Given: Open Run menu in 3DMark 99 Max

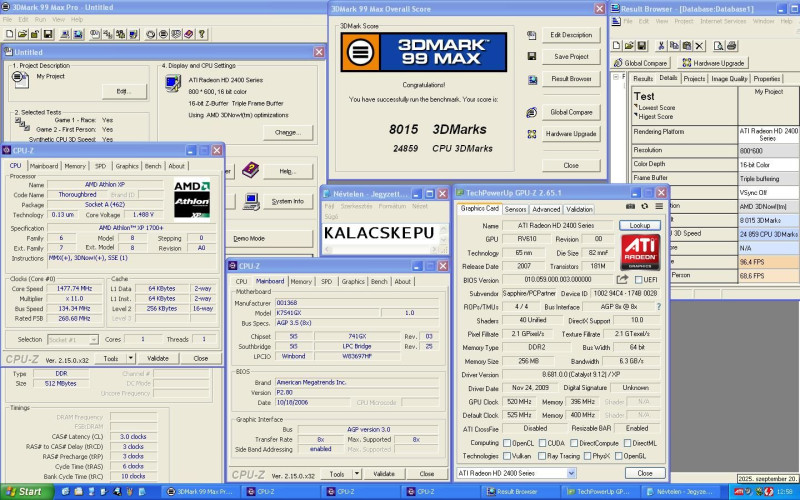Looking at the screenshot, I should click(x=40, y=19).
